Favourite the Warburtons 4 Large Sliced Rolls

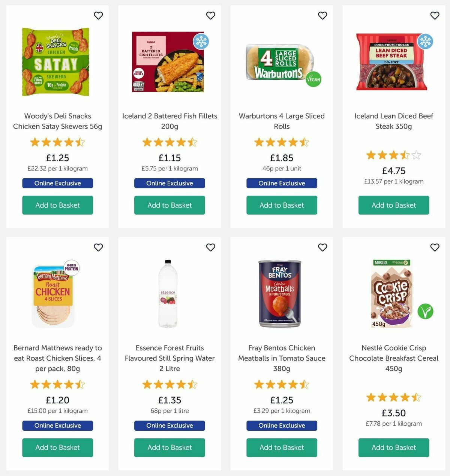click(322, 15)
